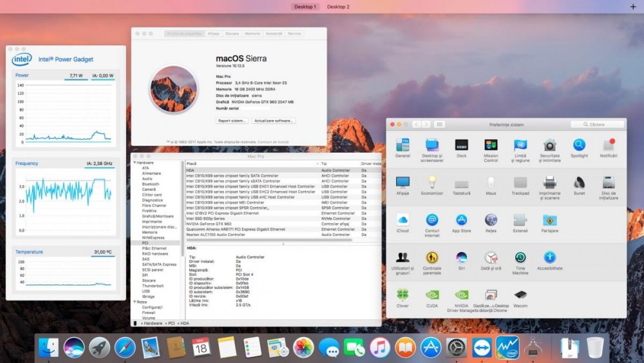Click show-all grid button in Preferințe sistem
The image size is (644, 363).
439,124
